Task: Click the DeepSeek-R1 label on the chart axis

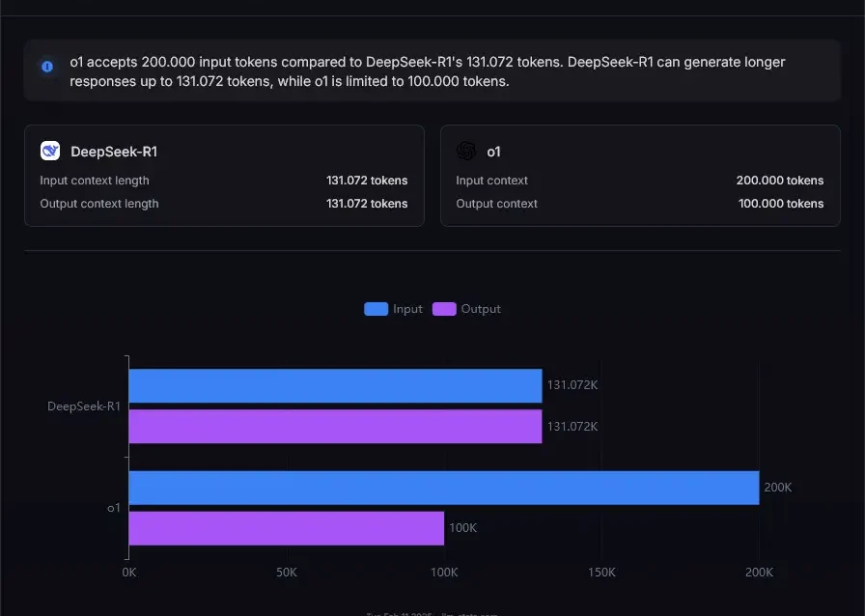Action: coord(84,406)
